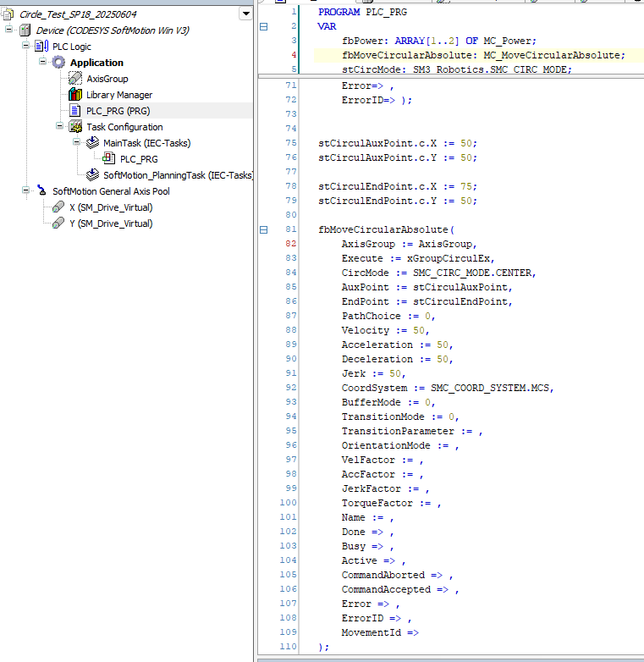This screenshot has width=644, height=662.
Task: Click the fbPower ARRAY declaration line
Action: pos(439,41)
